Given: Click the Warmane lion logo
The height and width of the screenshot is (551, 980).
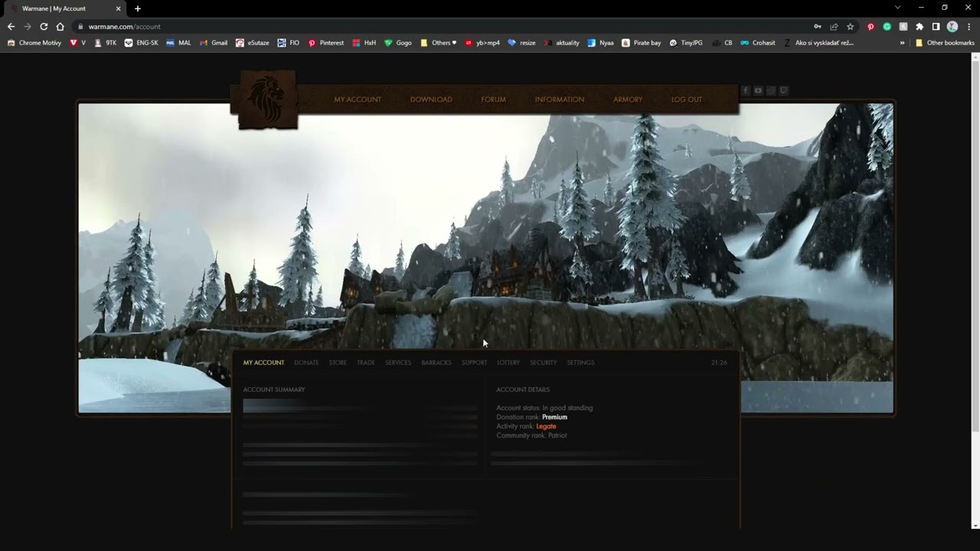Looking at the screenshot, I should [x=267, y=99].
